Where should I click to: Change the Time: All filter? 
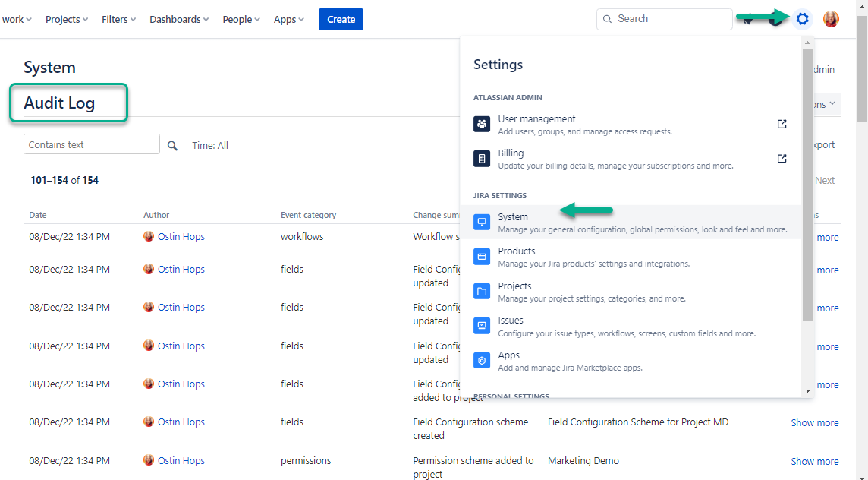click(x=210, y=145)
